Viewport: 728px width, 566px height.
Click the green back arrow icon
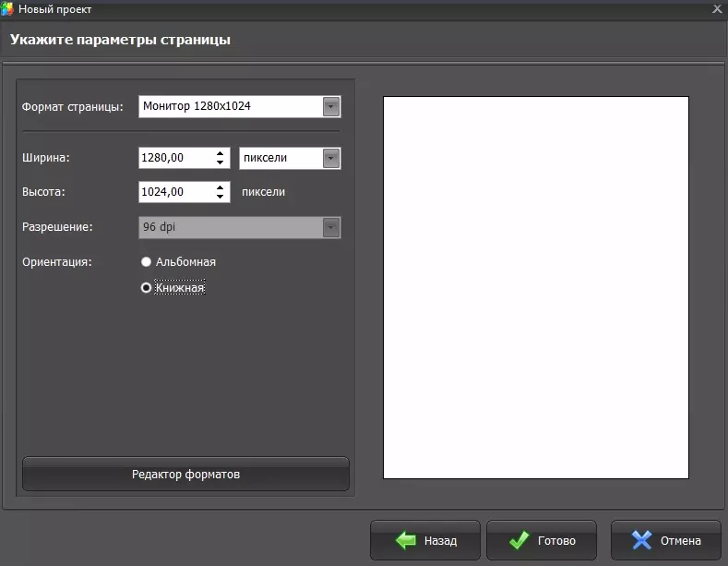(406, 540)
